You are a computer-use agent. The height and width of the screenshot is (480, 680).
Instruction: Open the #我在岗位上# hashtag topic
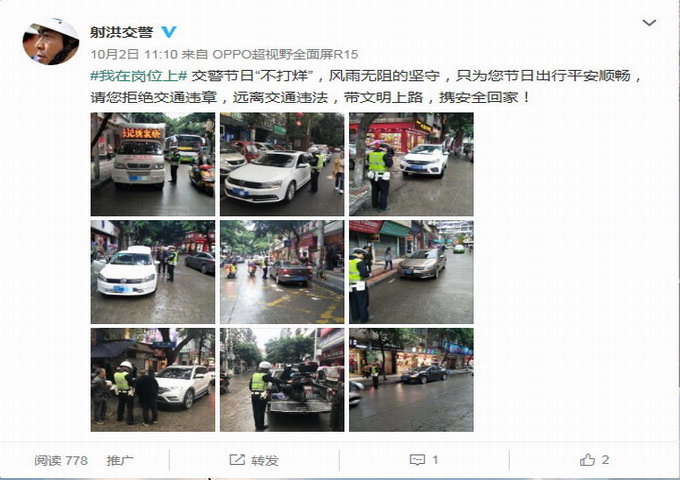pos(138,76)
